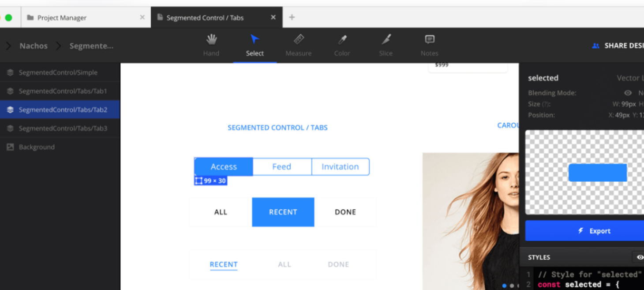Click SEGMENTED CONTROL / TABS heading

(277, 128)
